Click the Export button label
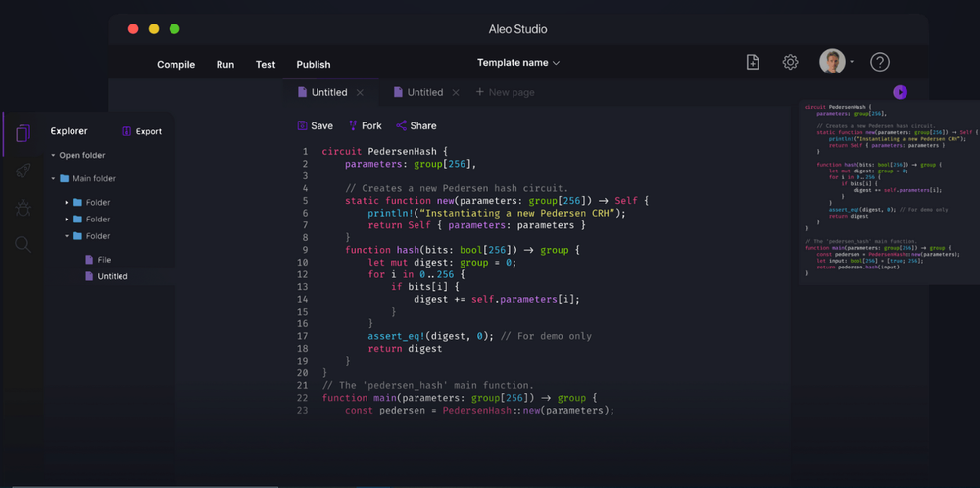The width and height of the screenshot is (980, 488). (149, 131)
